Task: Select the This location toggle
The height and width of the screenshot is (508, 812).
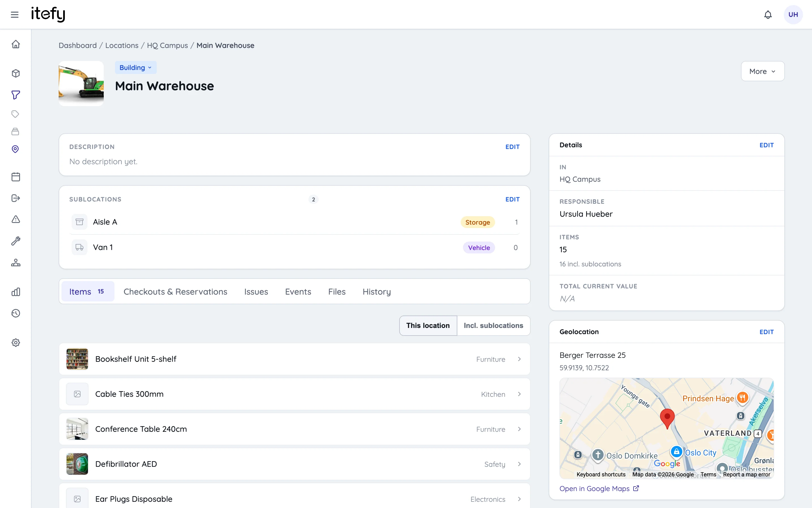Action: click(x=428, y=325)
